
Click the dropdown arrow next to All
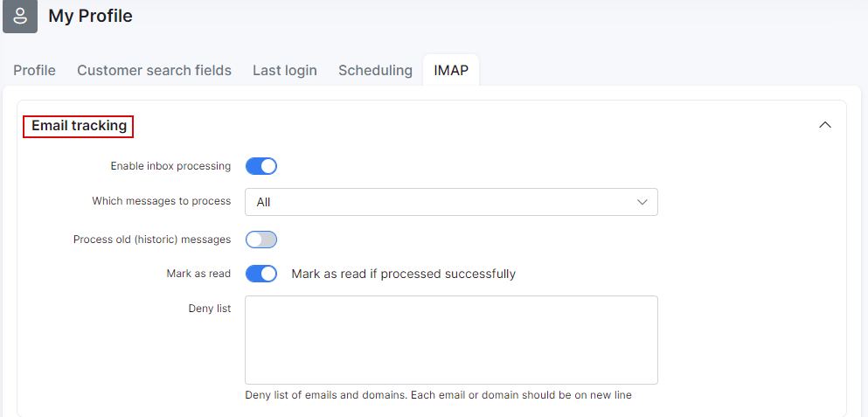coord(642,202)
